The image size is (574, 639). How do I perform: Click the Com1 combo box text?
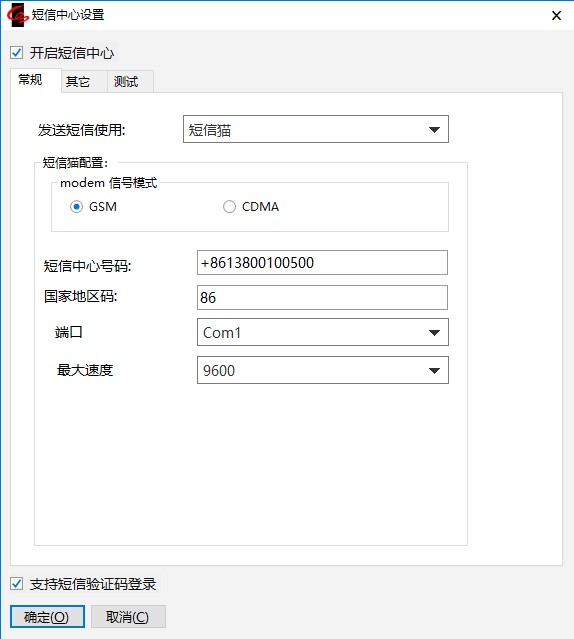222,333
